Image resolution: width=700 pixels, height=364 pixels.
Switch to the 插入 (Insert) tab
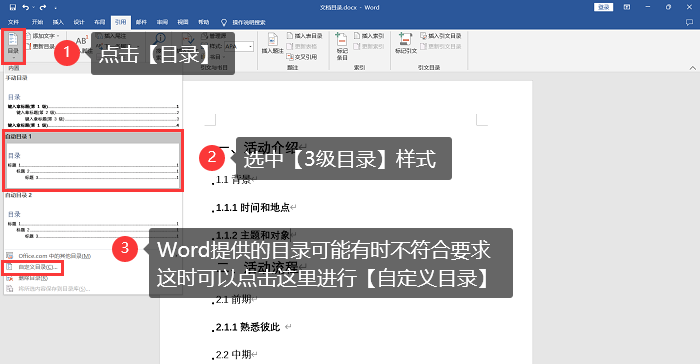point(58,22)
